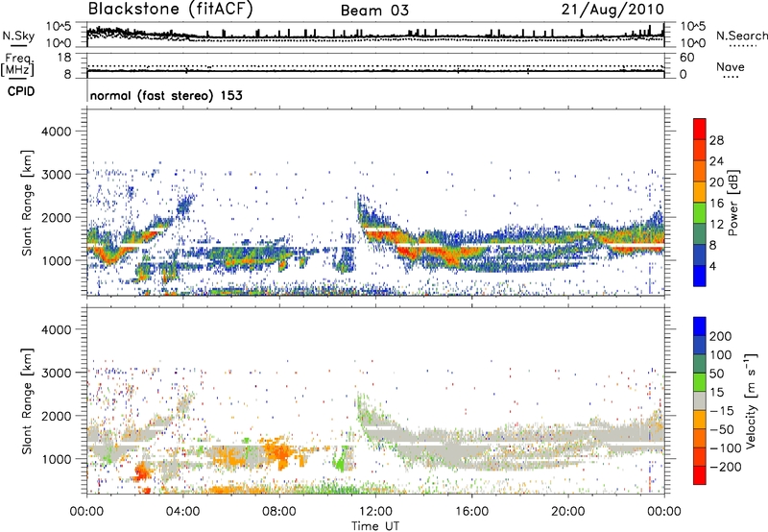768x532 pixels.
Task: Click the "20" label on power colorbar
Action: (716, 182)
